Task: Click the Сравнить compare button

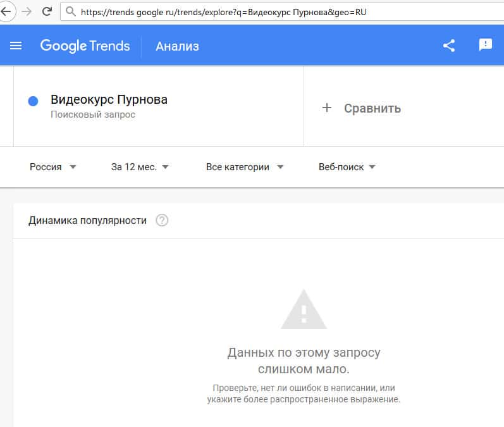Action: [372, 108]
